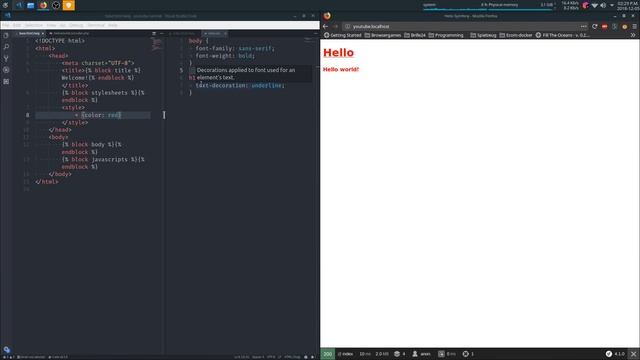Expand the system tray hidden icons arrow

(x=612, y=5)
